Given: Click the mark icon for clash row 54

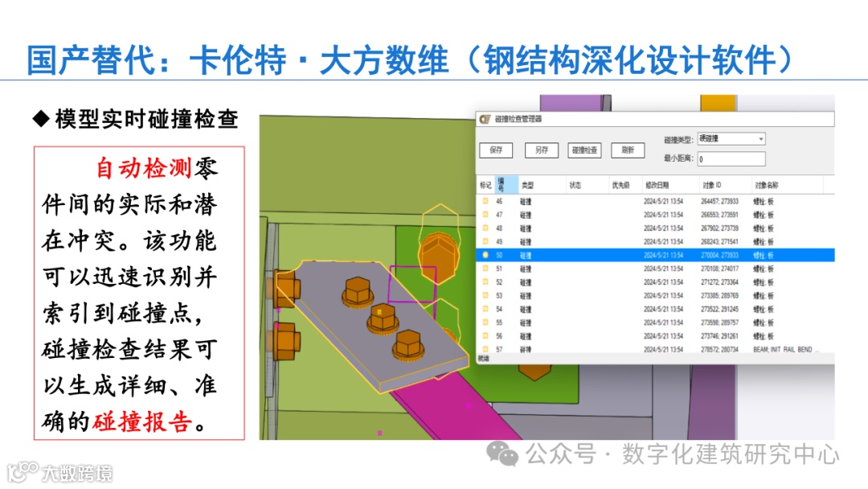Looking at the screenshot, I should pyautogui.click(x=485, y=309).
